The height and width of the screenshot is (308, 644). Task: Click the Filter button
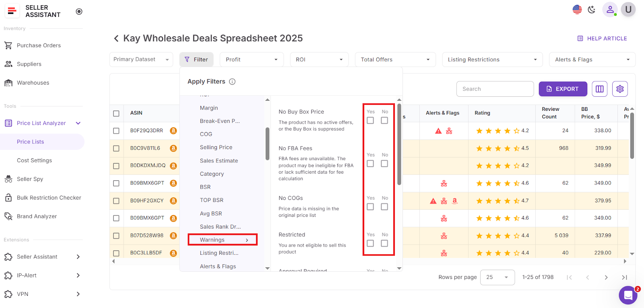click(196, 59)
